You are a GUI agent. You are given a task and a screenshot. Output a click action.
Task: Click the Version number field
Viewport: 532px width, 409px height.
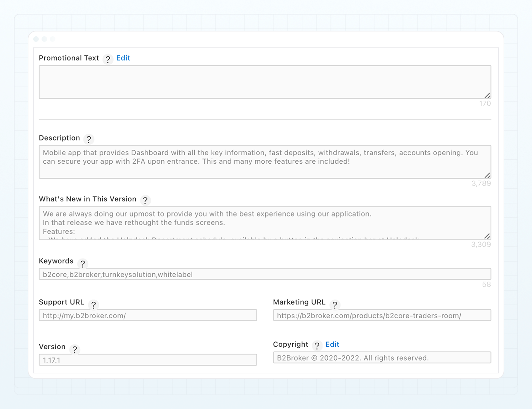coord(148,360)
